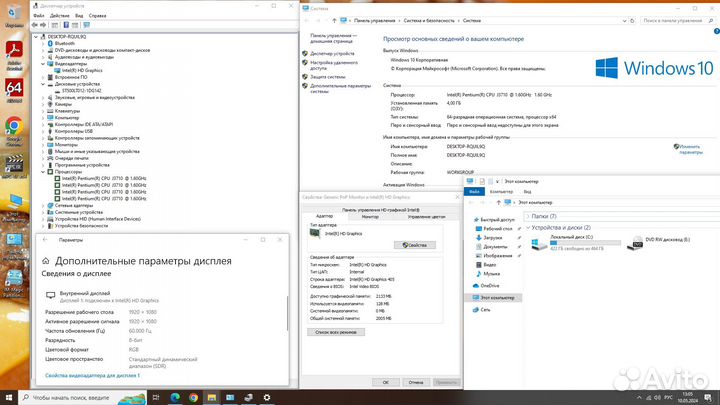Viewport: 720px width, 405px height.
Task: Click the taskbar search box
Action: pos(83,398)
